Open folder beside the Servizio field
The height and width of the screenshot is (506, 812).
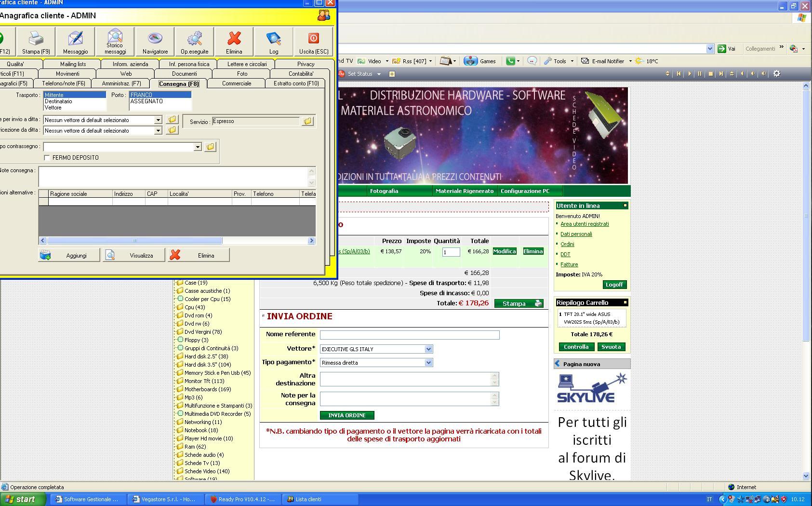[307, 121]
